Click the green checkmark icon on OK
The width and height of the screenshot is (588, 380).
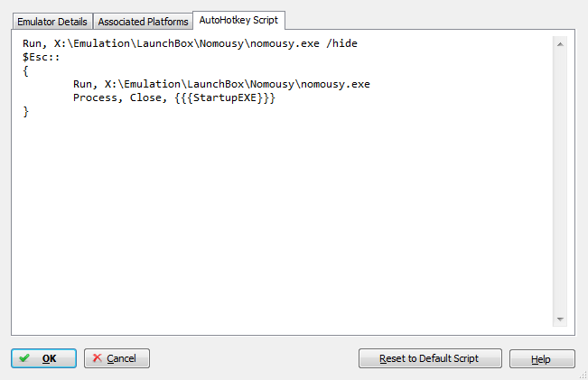24,358
